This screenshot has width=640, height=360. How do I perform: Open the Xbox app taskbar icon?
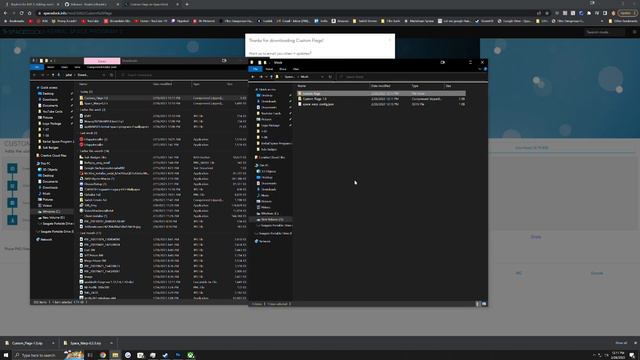tap(190, 355)
